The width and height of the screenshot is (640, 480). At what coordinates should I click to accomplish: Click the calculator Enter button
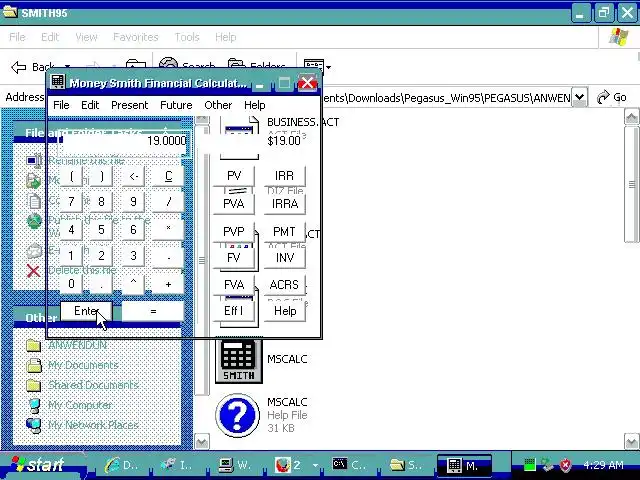86,311
